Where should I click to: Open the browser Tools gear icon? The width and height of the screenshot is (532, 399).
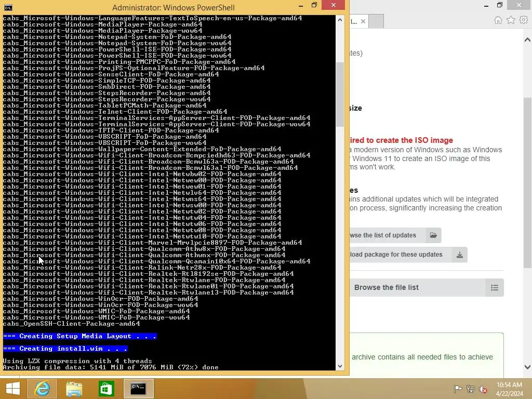coord(524,20)
